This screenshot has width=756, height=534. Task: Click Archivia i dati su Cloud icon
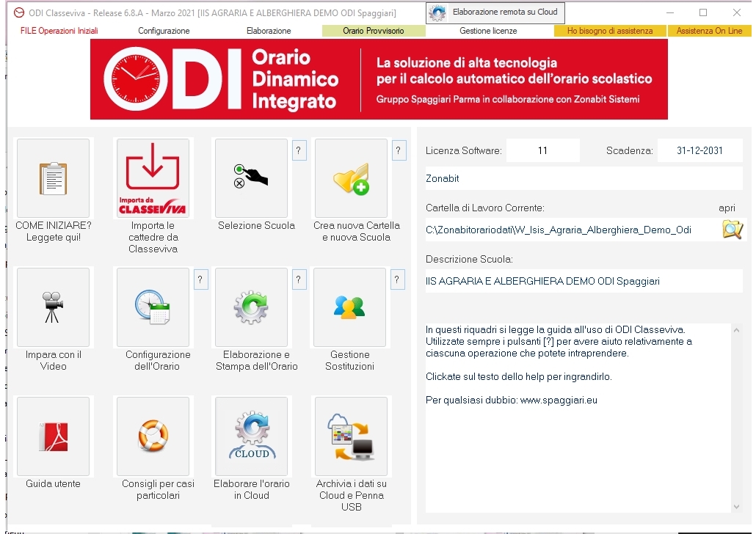coord(351,436)
